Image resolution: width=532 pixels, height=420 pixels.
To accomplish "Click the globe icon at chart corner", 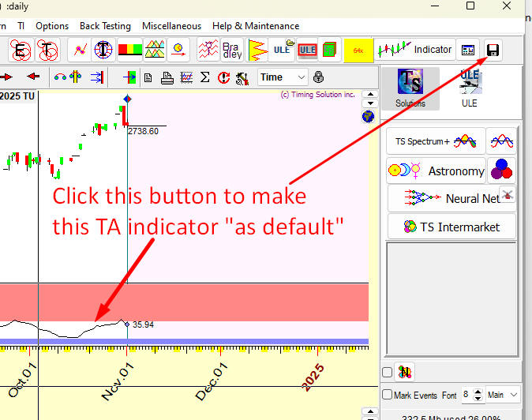I will click(368, 116).
